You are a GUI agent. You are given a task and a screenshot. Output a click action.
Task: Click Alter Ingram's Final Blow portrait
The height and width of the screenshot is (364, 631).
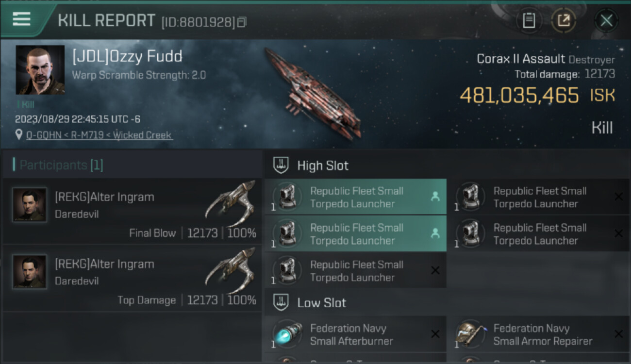point(30,205)
